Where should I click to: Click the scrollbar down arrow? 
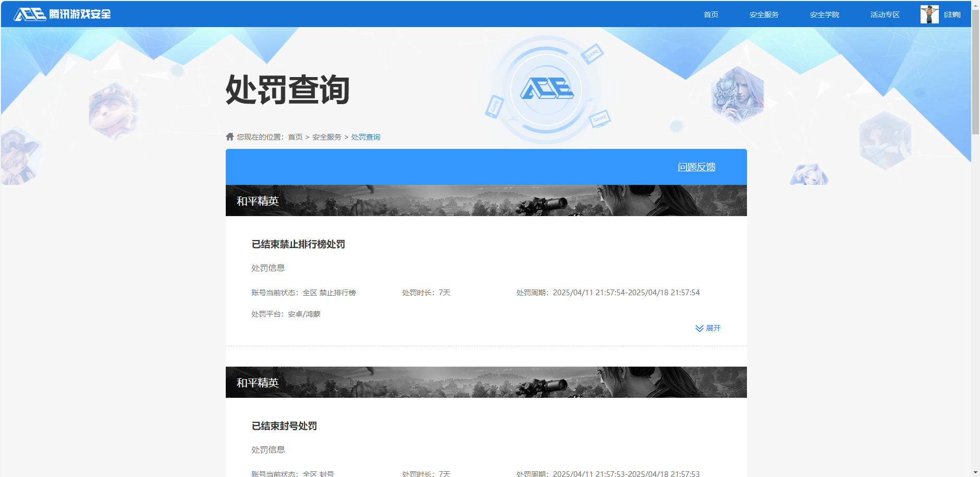[x=975, y=472]
